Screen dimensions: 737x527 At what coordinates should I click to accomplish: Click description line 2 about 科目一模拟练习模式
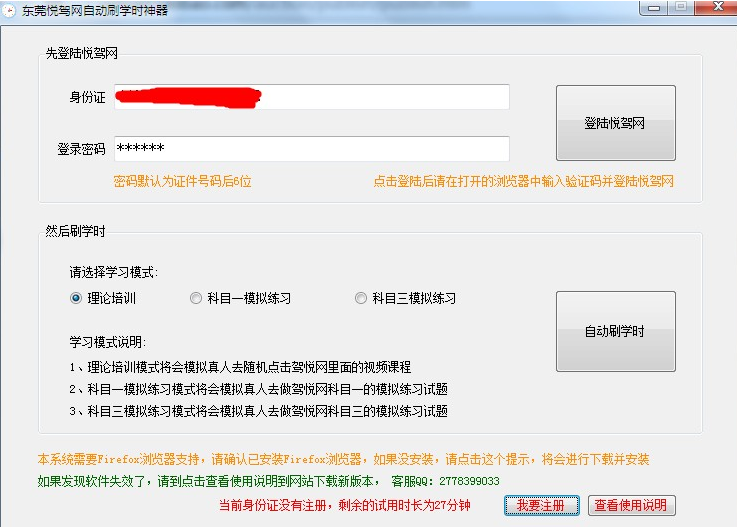tap(259, 389)
